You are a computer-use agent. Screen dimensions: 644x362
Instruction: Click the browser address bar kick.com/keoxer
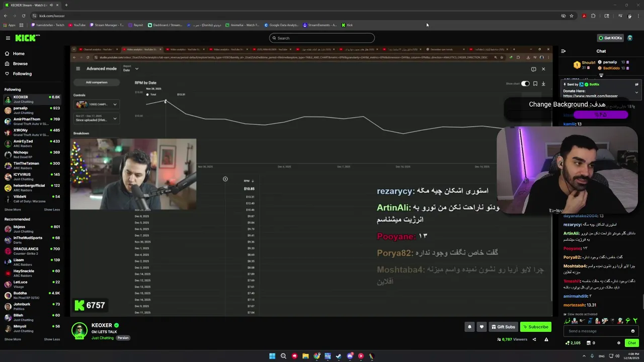point(297,16)
